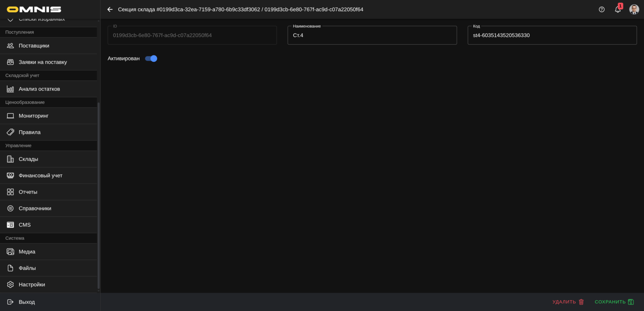Go to Финансовый учет section
Viewport: 644px width, 311px height.
tap(41, 175)
